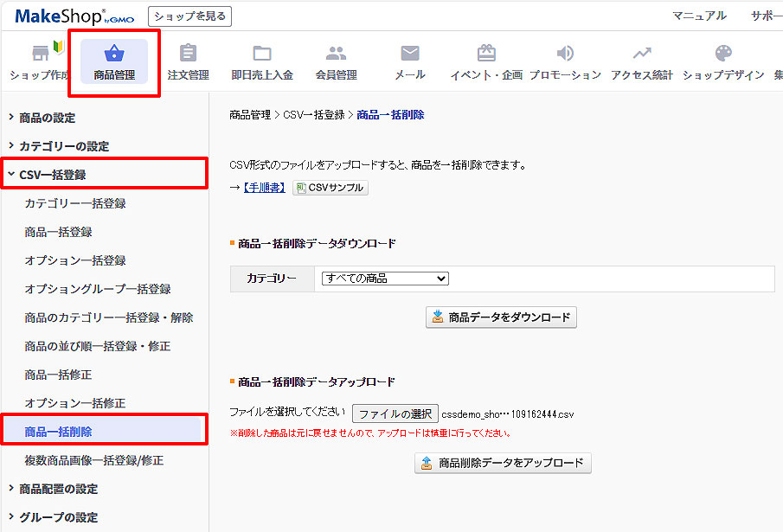The width and height of the screenshot is (783, 532).
Task: Click upload icon on 商品削除データをアップロード
Action: (x=427, y=463)
